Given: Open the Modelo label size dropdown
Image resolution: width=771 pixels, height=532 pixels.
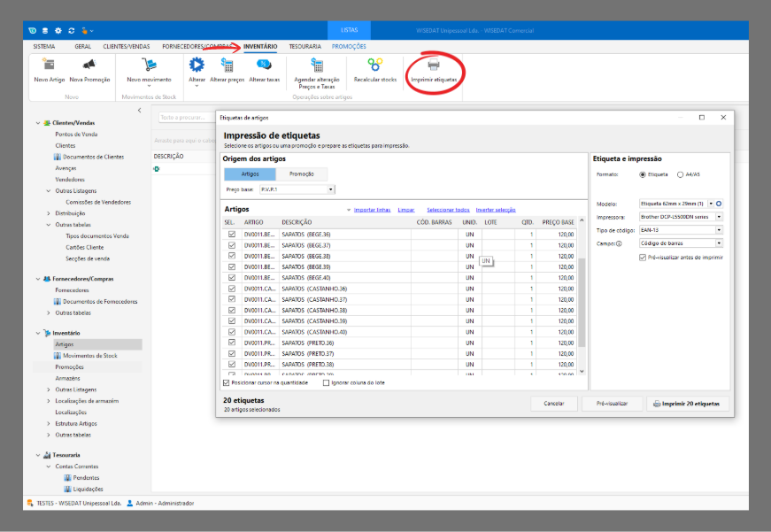Looking at the screenshot, I should 711,204.
